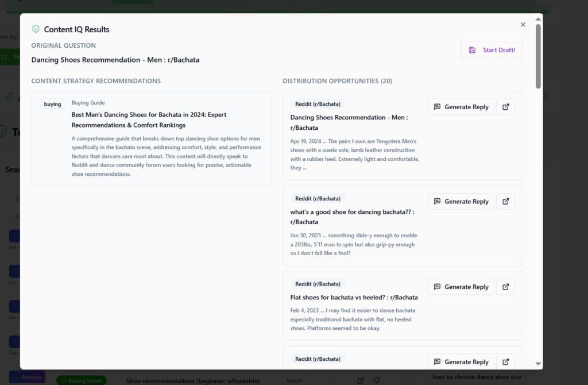Generate reply for Flat shoes vs heeled post
588x385 pixels.
(461, 287)
